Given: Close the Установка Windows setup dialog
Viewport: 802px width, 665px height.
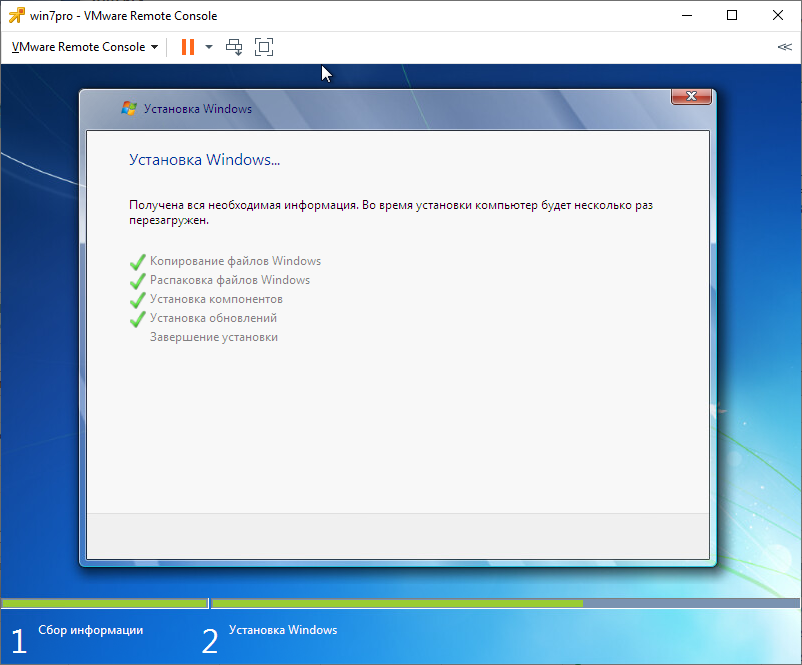Looking at the screenshot, I should [x=691, y=96].
